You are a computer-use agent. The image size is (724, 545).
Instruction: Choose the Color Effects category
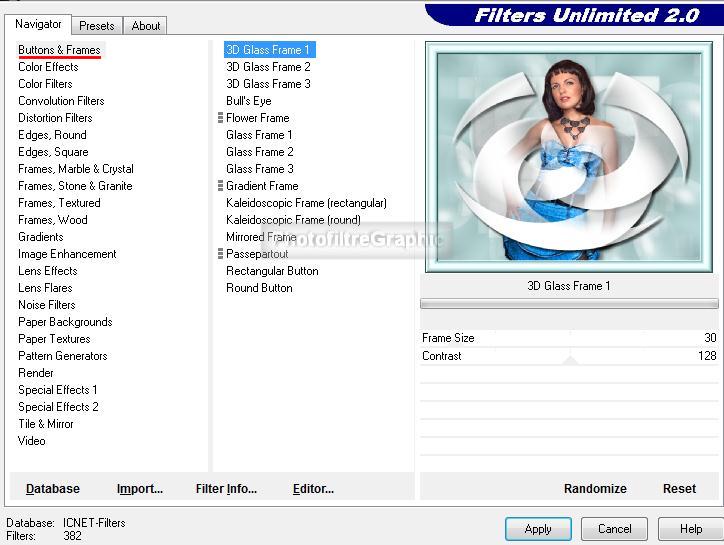tap(48, 67)
